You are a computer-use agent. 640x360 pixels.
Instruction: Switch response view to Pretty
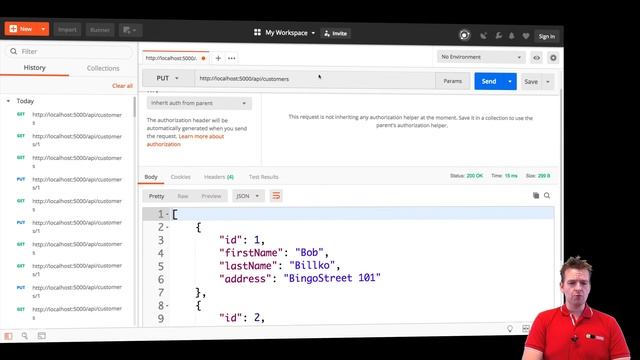[156, 196]
